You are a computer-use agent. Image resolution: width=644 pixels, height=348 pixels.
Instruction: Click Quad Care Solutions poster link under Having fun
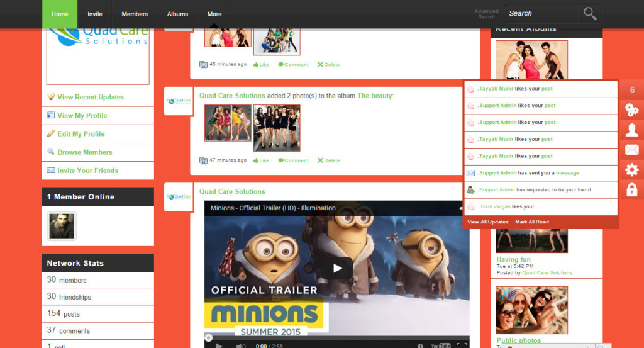point(547,273)
